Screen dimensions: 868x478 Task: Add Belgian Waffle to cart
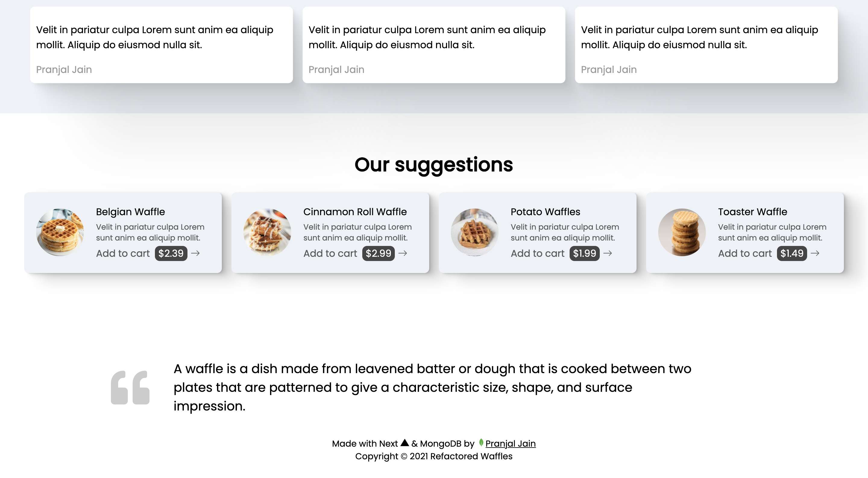click(x=123, y=253)
